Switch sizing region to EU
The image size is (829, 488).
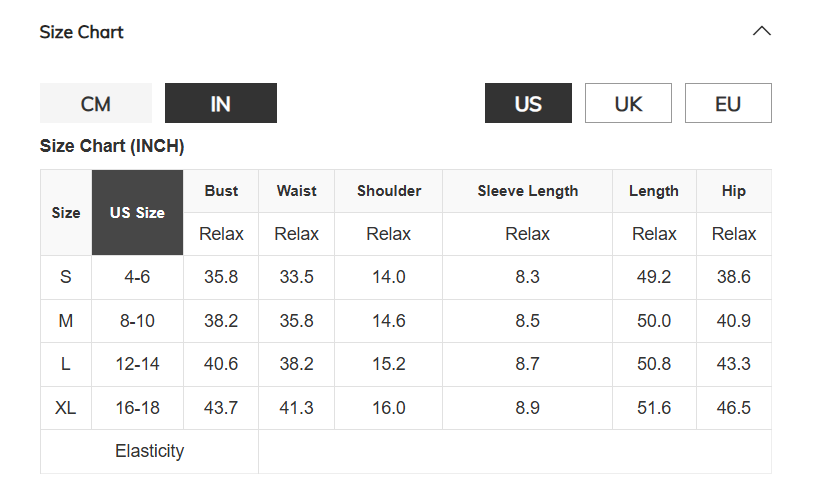pyautogui.click(x=728, y=103)
